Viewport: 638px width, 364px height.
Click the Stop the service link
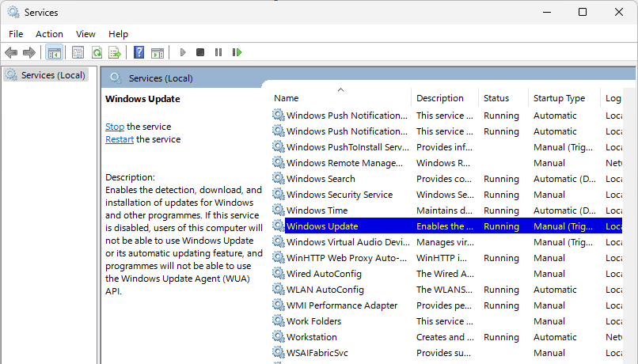[x=115, y=127]
